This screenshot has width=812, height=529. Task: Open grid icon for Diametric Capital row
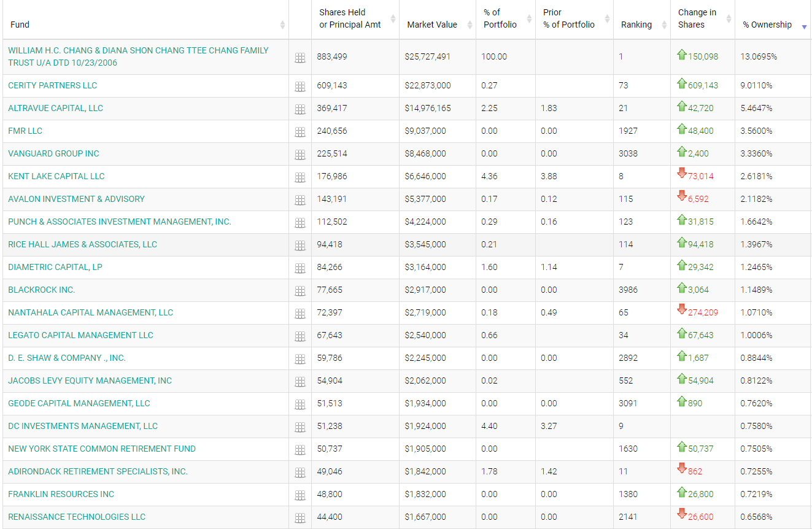pyautogui.click(x=300, y=268)
